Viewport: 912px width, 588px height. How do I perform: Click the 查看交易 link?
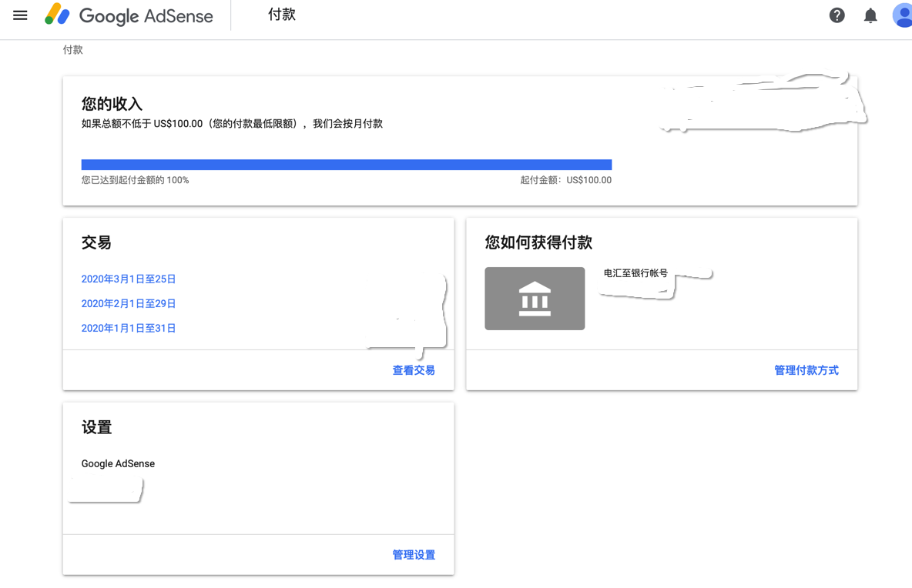point(414,370)
